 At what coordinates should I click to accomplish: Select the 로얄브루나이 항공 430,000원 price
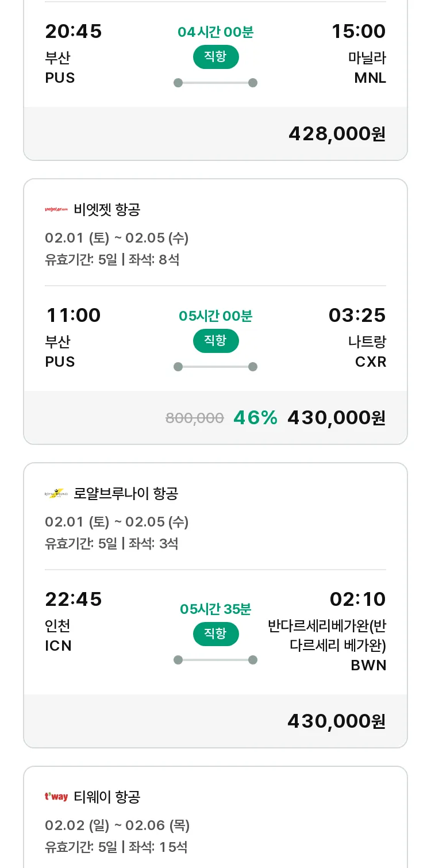pos(336,721)
